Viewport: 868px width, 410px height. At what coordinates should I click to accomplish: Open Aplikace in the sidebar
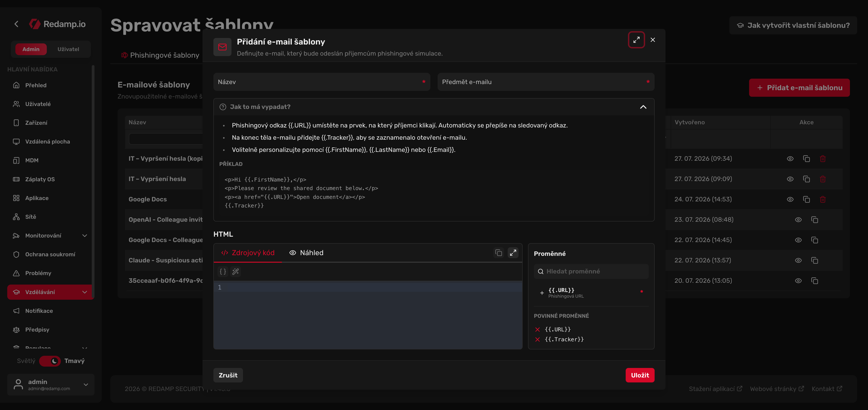click(x=50, y=198)
